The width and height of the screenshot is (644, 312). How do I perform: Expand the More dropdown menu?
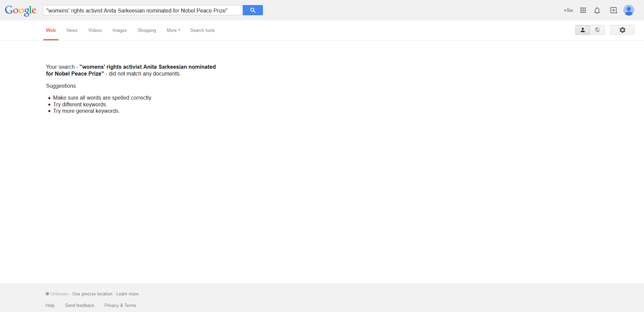coord(174,30)
